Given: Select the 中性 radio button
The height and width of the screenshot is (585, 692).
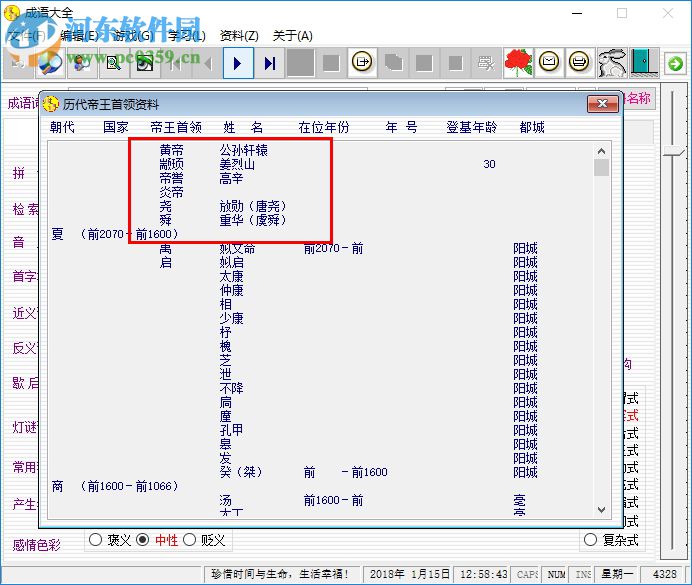Looking at the screenshot, I should pyautogui.click(x=142, y=540).
